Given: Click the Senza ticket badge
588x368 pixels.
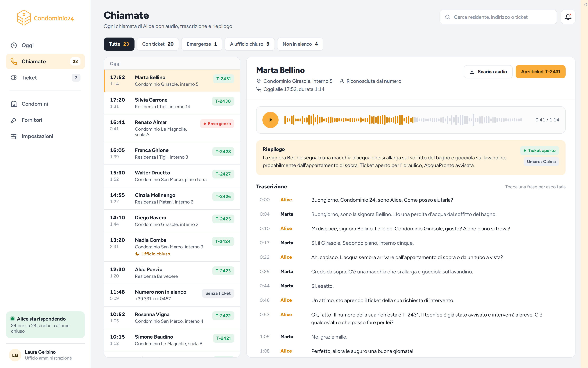Looking at the screenshot, I should tap(218, 293).
